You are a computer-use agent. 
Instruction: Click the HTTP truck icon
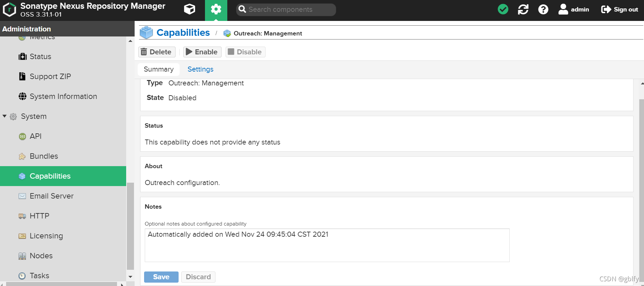[x=22, y=216]
